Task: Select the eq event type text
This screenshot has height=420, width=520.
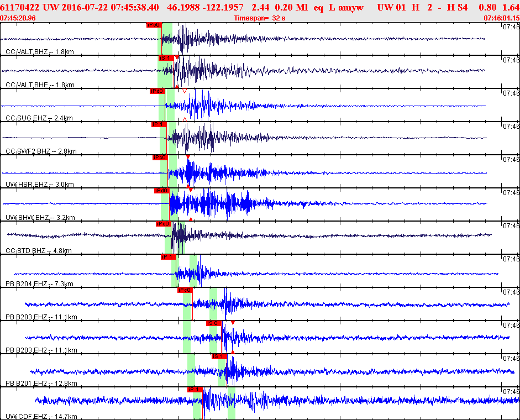Action: coord(318,7)
